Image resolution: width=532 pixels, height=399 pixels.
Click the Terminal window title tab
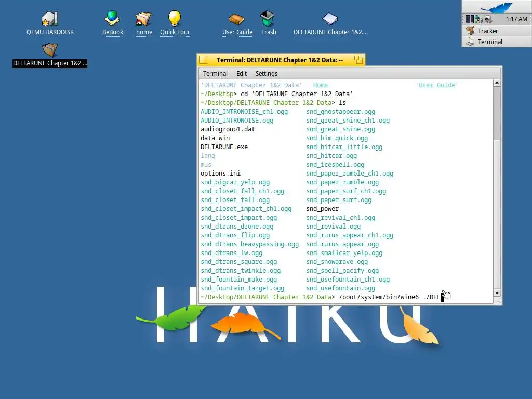click(x=280, y=60)
